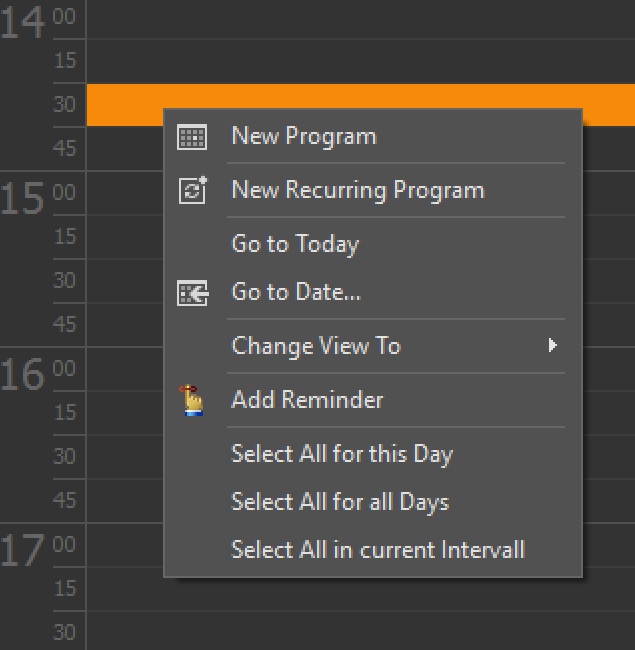Click the 14:00 time slot row
The width and height of the screenshot is (635, 650).
(361, 19)
